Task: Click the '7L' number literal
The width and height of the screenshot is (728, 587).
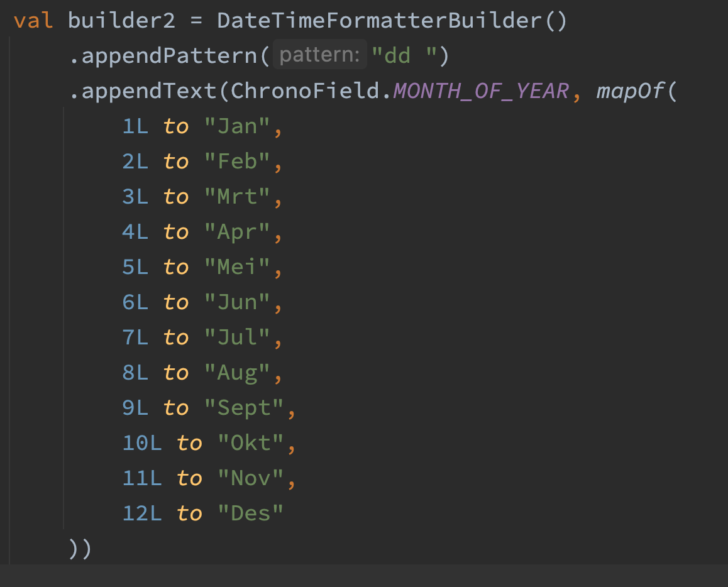Action: (135, 338)
